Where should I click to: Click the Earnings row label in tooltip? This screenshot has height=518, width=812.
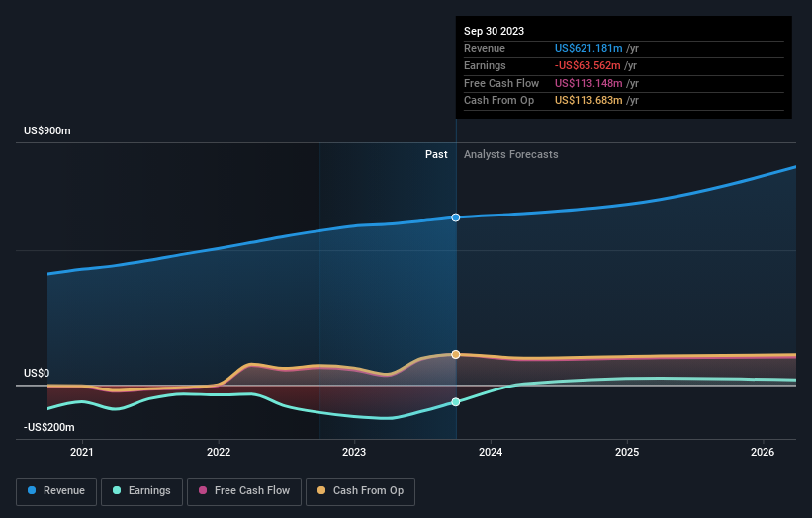(485, 65)
